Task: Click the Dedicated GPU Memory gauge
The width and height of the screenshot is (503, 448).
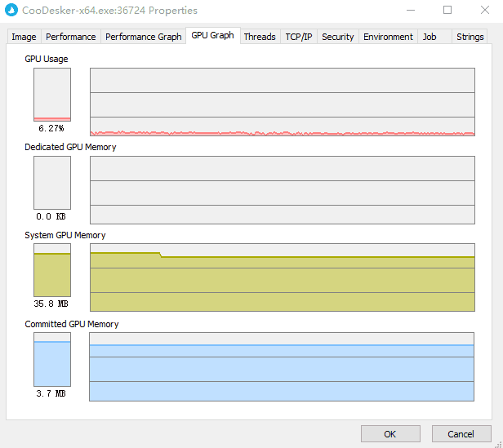Action: tap(52, 183)
